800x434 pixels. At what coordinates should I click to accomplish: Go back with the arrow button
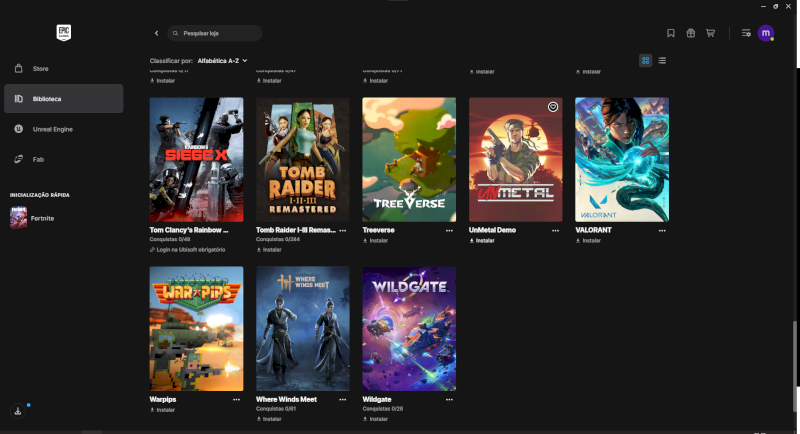pos(156,33)
